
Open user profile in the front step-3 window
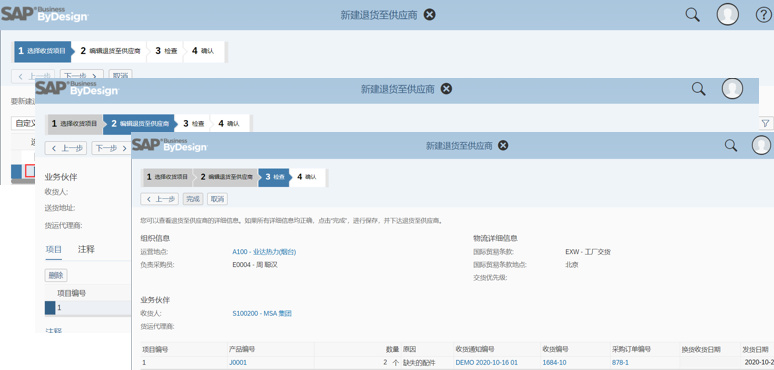pos(761,145)
